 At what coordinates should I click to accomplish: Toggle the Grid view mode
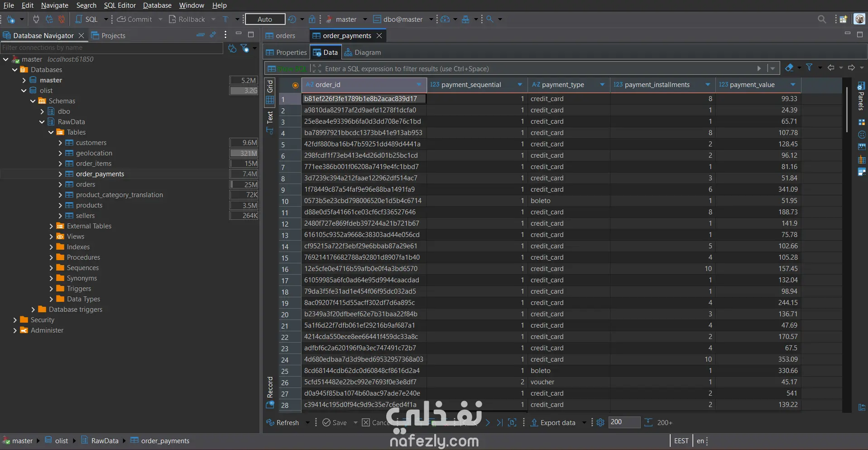pyautogui.click(x=270, y=92)
